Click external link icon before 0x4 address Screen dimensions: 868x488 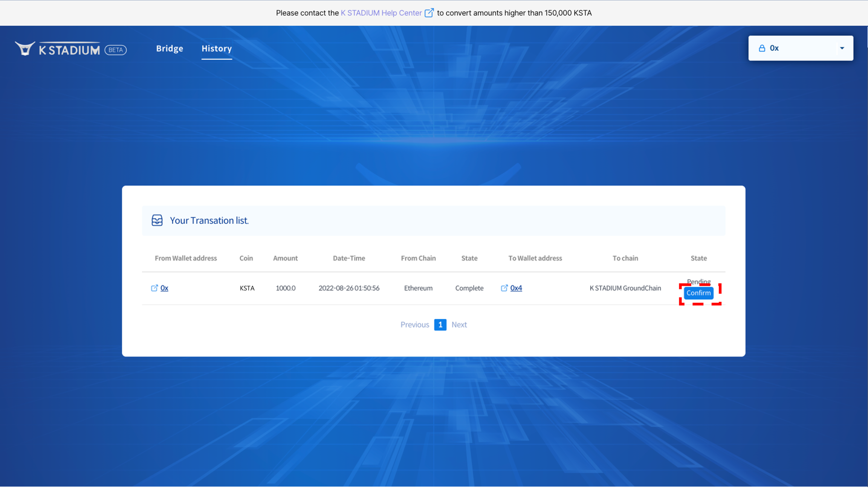[504, 288]
